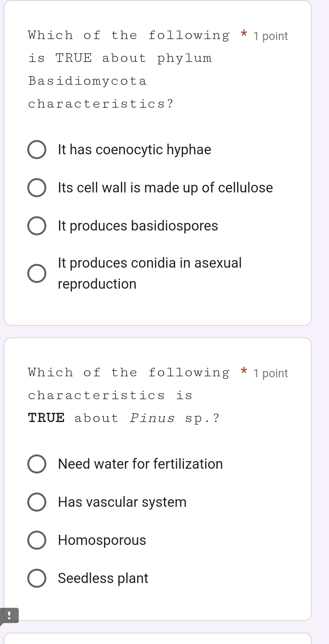This screenshot has width=329, height=644.
Task: Click '1 point' label of Pinus question
Action: [x=271, y=373]
